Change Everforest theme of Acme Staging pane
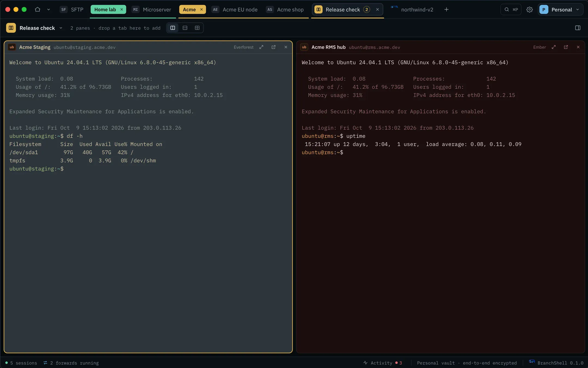Image resolution: width=588 pixels, height=368 pixels. point(243,47)
